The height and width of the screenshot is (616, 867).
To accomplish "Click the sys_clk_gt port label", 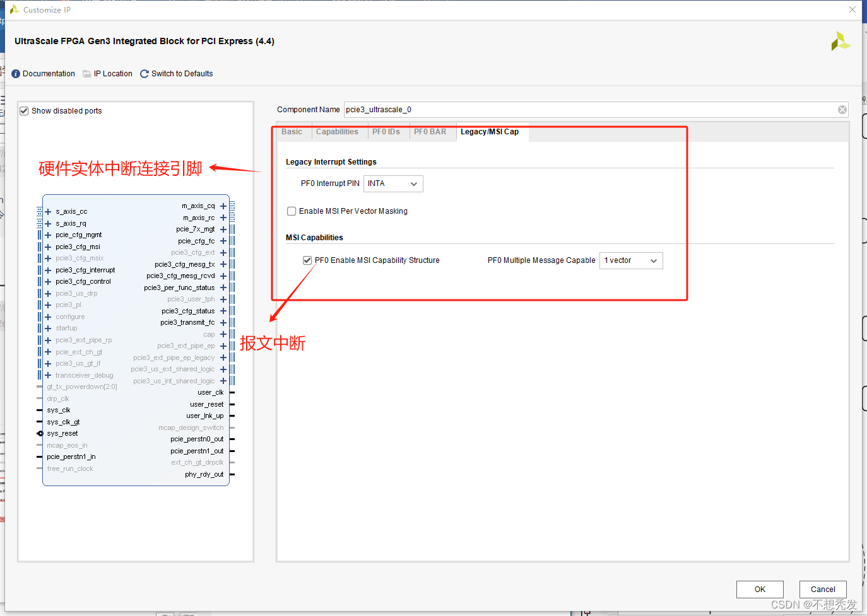I will pos(63,422).
